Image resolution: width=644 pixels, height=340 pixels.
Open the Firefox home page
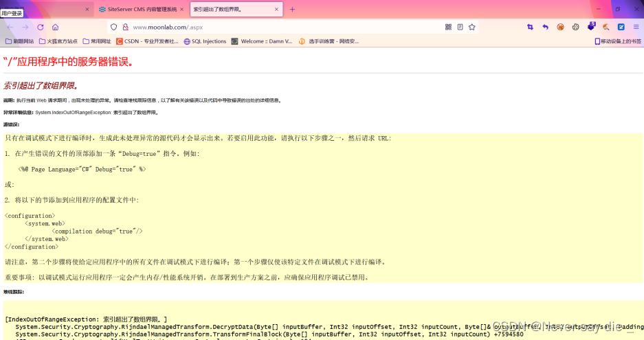pyautogui.click(x=56, y=27)
